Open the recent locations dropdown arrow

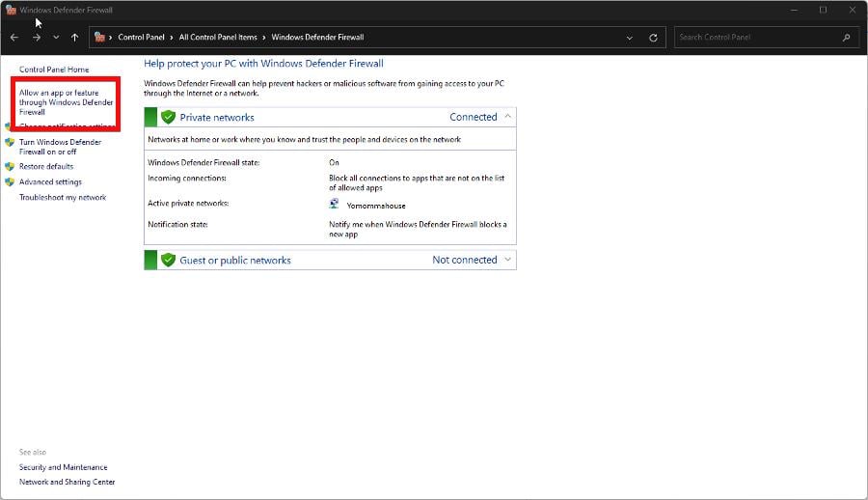point(56,37)
